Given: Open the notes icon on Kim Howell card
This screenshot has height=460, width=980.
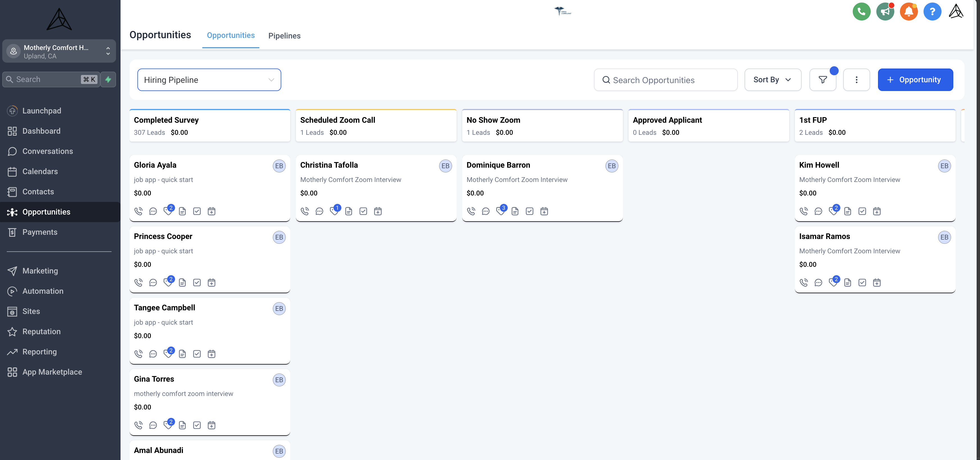Looking at the screenshot, I should click(848, 211).
